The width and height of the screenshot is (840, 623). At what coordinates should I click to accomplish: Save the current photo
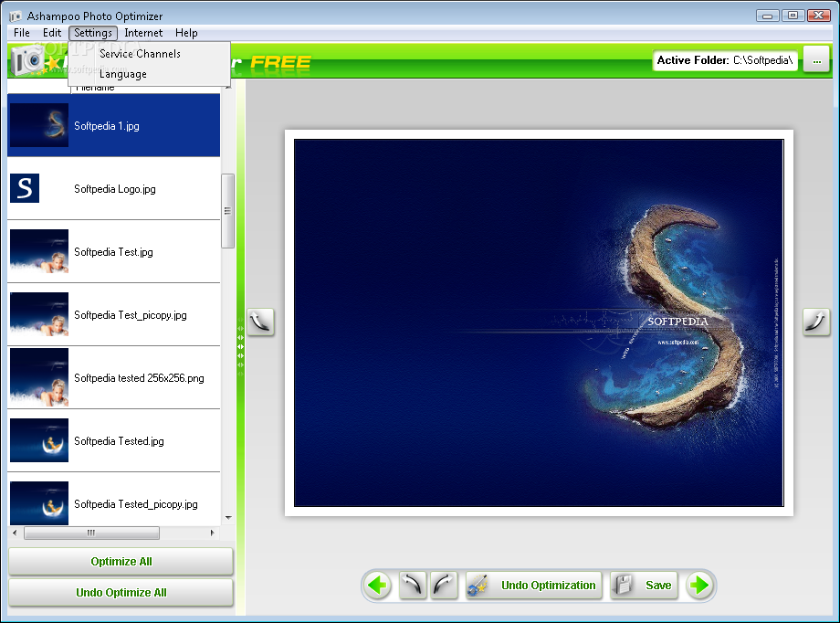point(645,585)
